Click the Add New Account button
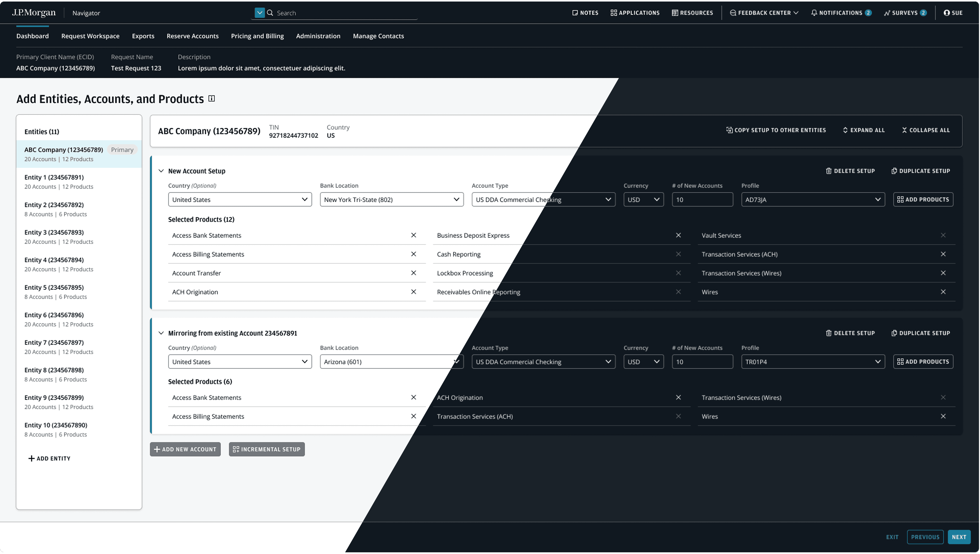Viewport: 980px width, 554px height. click(185, 449)
